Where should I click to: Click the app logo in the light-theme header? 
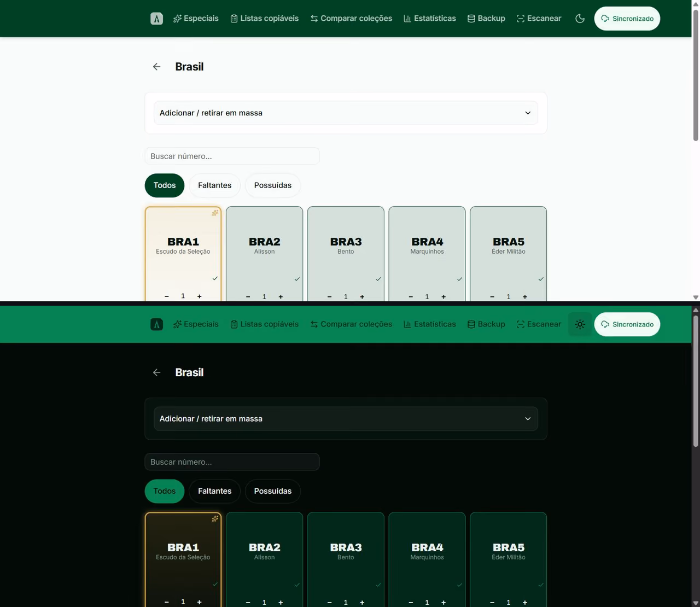coord(156,19)
